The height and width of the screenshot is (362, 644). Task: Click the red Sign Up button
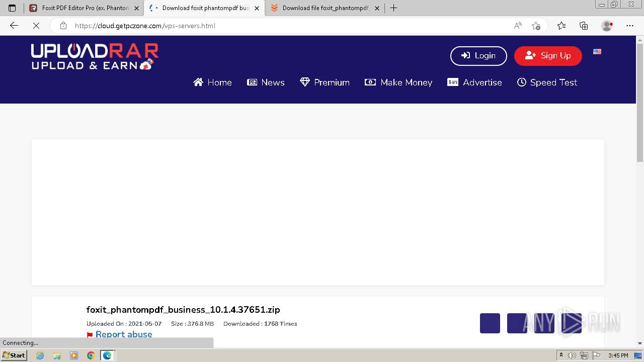pos(548,56)
